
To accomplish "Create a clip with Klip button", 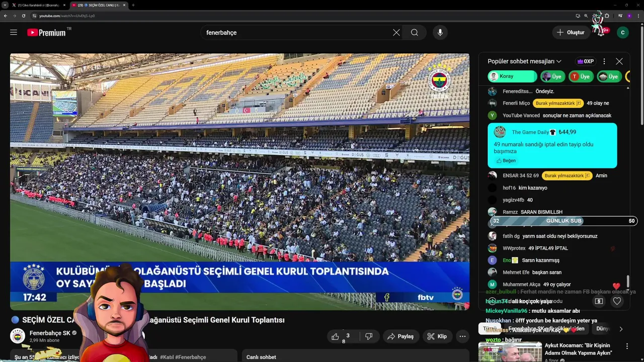I will (x=437, y=336).
